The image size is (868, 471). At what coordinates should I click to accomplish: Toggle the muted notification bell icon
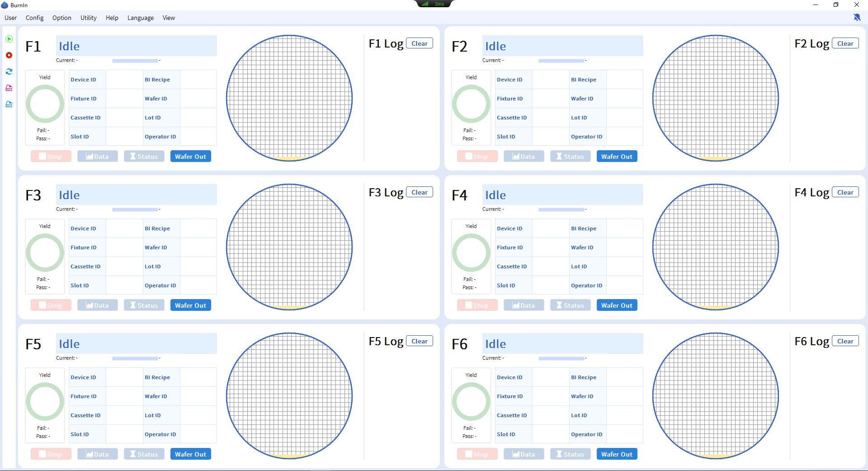click(857, 17)
